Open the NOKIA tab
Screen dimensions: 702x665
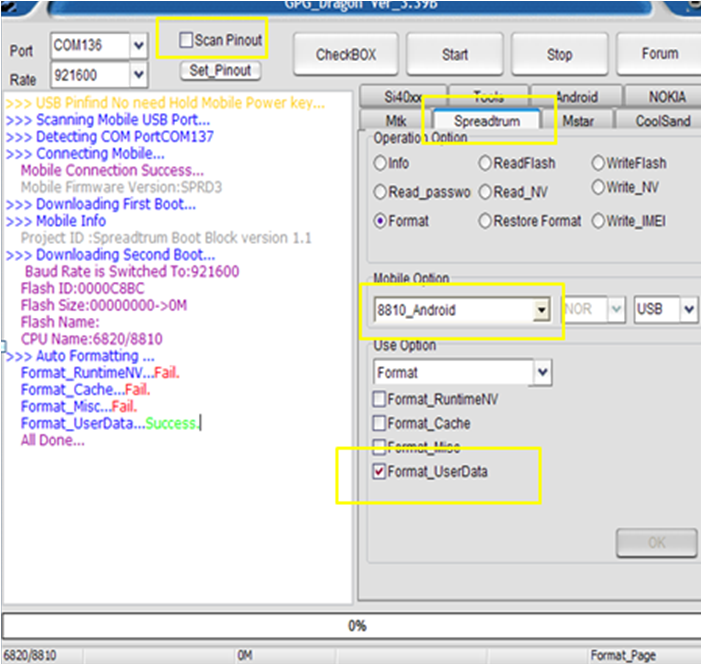coord(666,97)
